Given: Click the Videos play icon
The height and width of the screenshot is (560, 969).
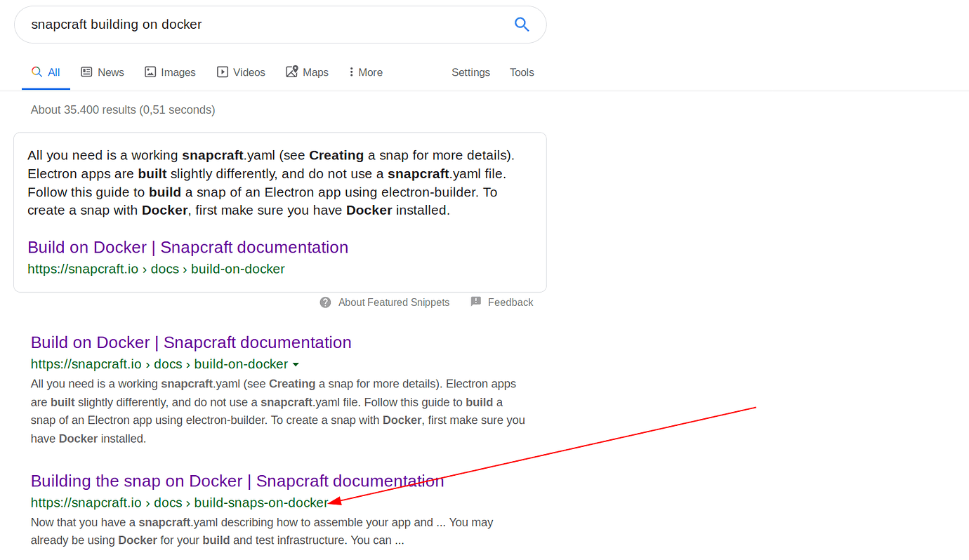Looking at the screenshot, I should pyautogui.click(x=222, y=72).
